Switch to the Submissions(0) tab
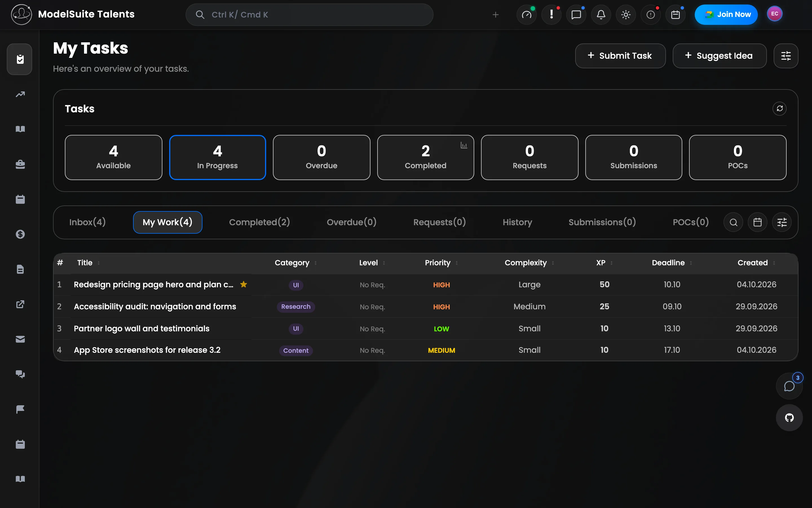 click(x=602, y=222)
